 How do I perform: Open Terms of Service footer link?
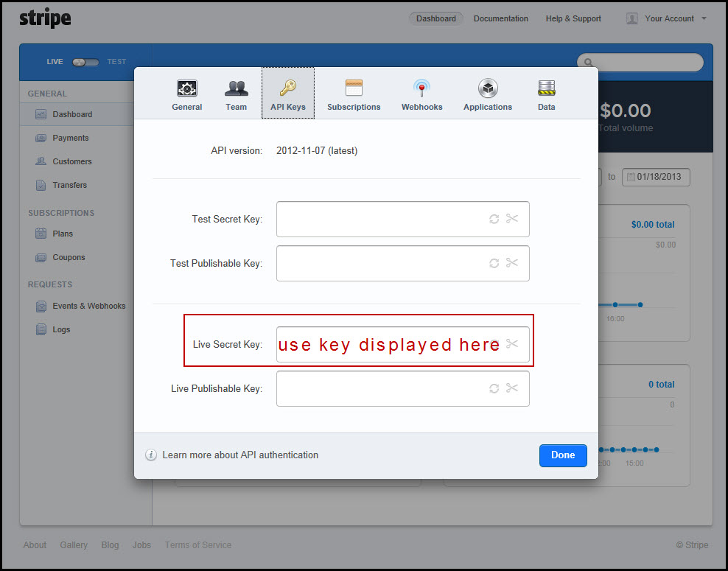197,545
